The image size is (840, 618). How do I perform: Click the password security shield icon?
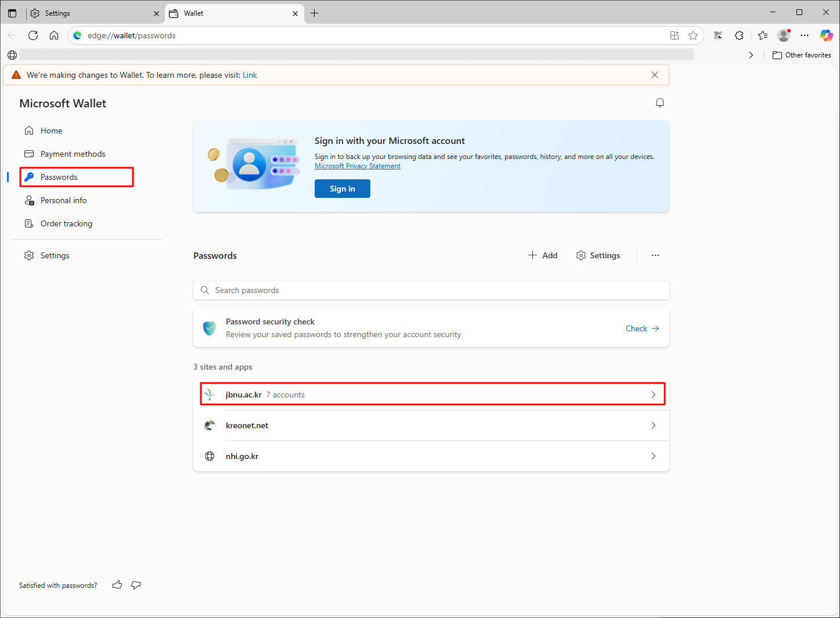pyautogui.click(x=210, y=328)
